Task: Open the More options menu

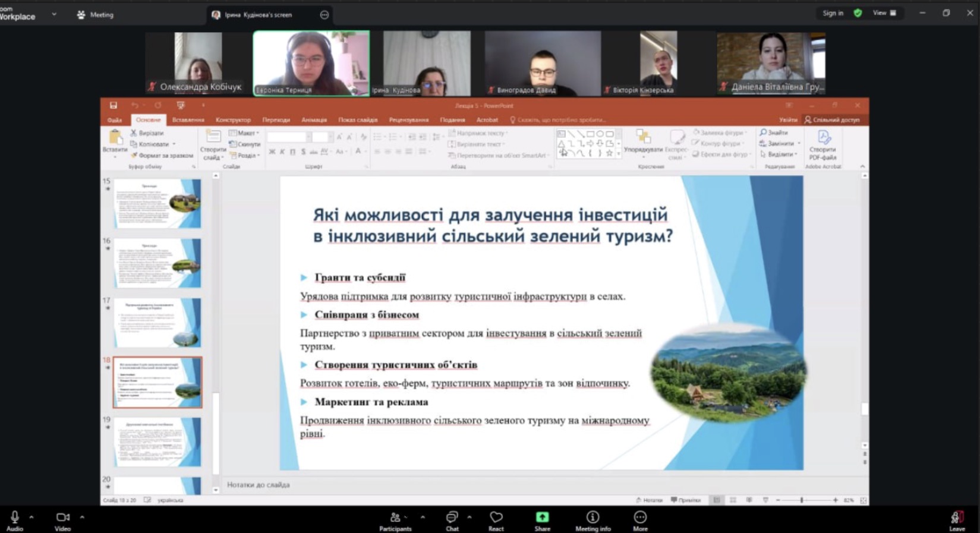Action: click(x=640, y=520)
